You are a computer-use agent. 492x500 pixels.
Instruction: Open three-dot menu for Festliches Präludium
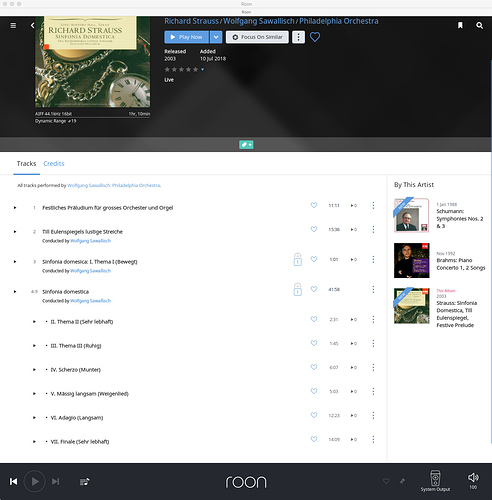pyautogui.click(x=373, y=206)
